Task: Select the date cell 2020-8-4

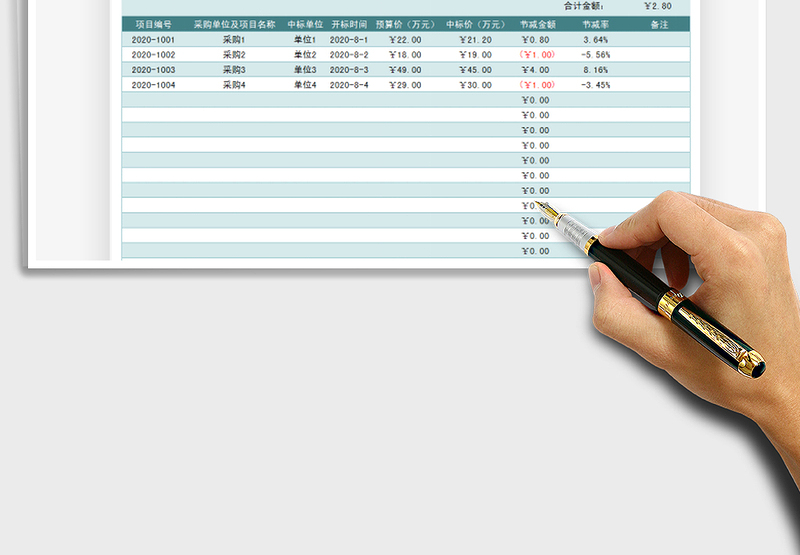Action: click(349, 85)
